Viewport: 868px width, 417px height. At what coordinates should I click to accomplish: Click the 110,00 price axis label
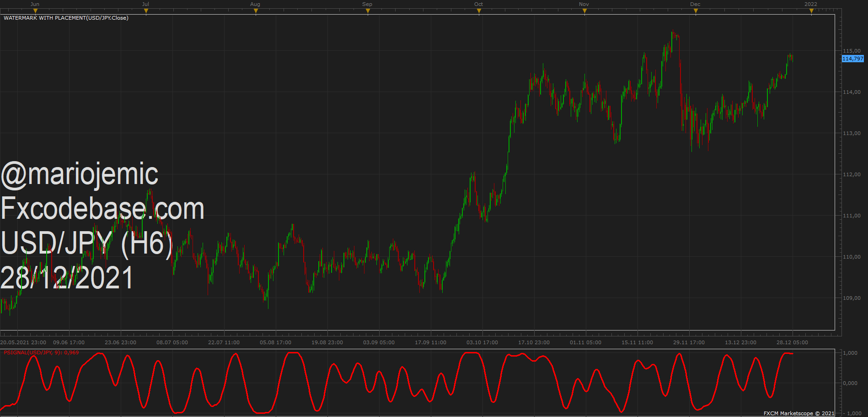tap(852, 257)
